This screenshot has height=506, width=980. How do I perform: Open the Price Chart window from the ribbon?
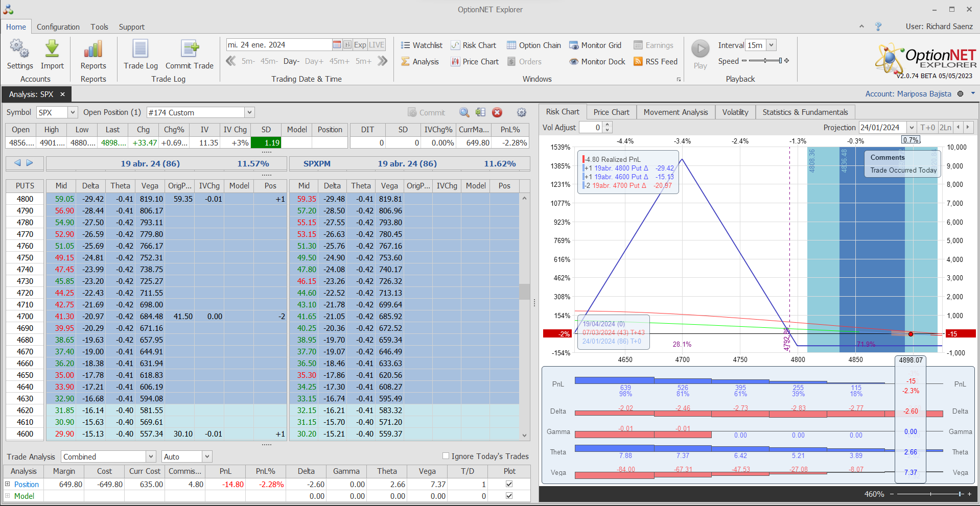pyautogui.click(x=475, y=62)
